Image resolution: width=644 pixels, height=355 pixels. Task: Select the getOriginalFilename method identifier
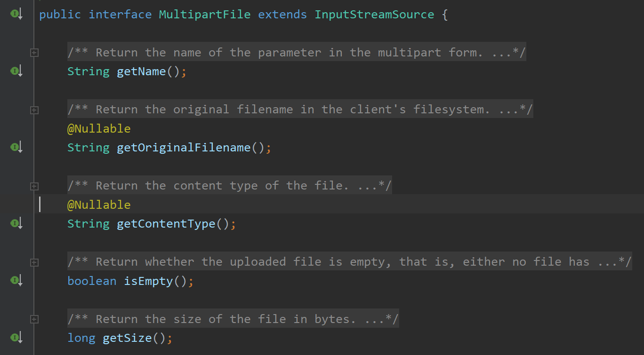[184, 148]
